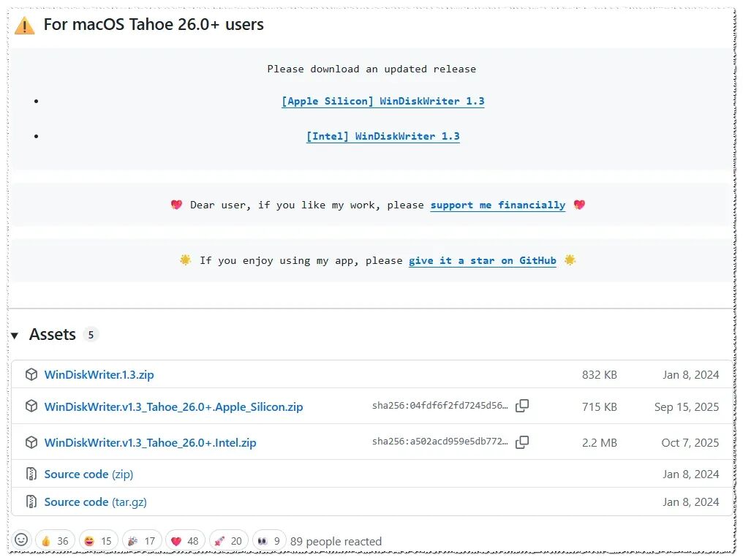Download the Tahoe Intel.zip asset
743x560 pixels.
click(150, 443)
